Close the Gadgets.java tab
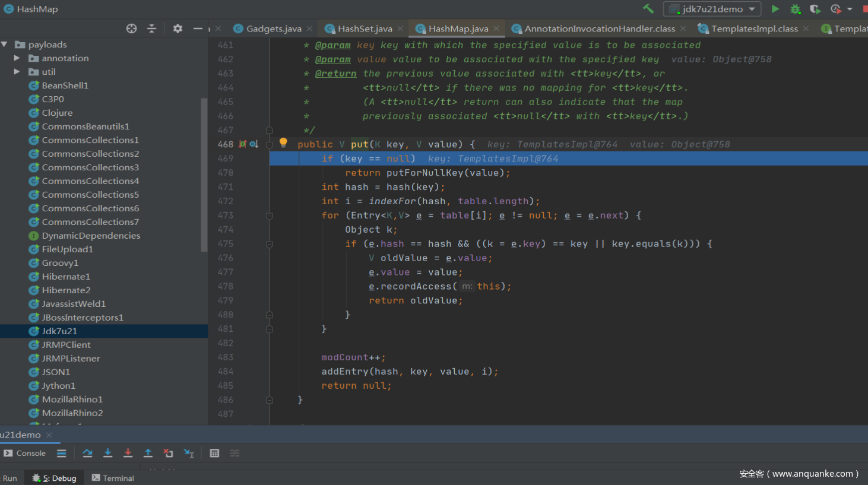 [x=309, y=28]
